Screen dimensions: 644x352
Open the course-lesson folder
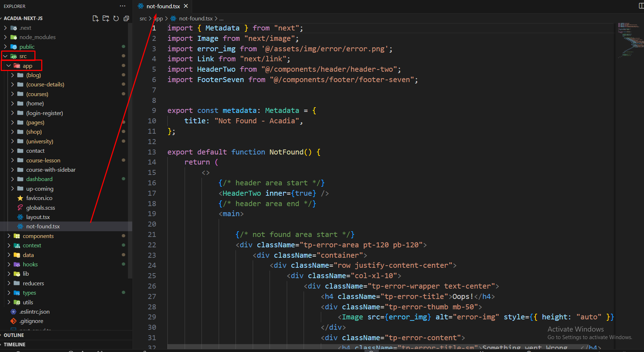click(43, 161)
